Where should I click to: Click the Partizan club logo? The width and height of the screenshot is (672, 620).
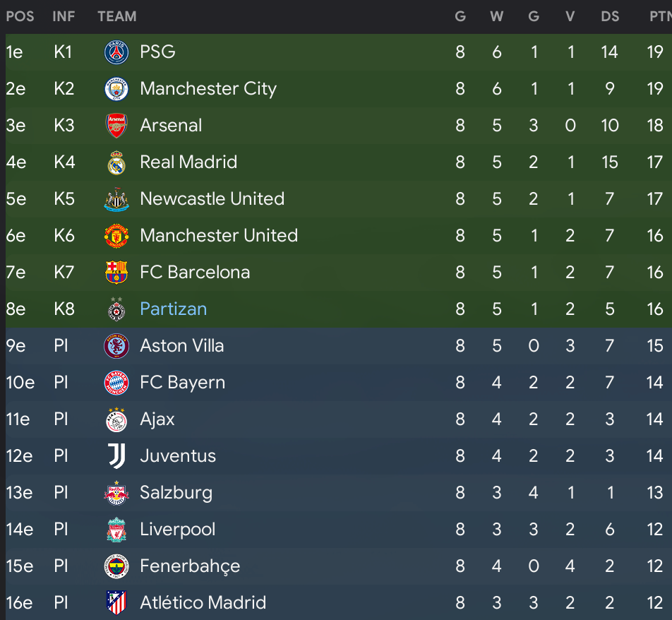pyautogui.click(x=116, y=309)
